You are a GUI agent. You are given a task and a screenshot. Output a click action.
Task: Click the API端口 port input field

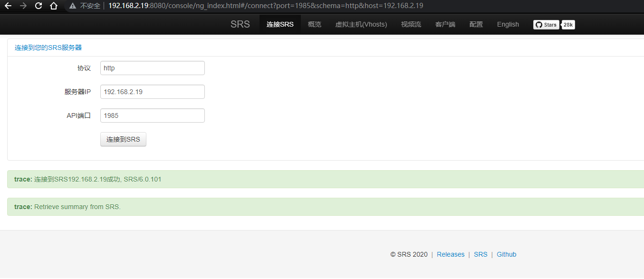[153, 115]
